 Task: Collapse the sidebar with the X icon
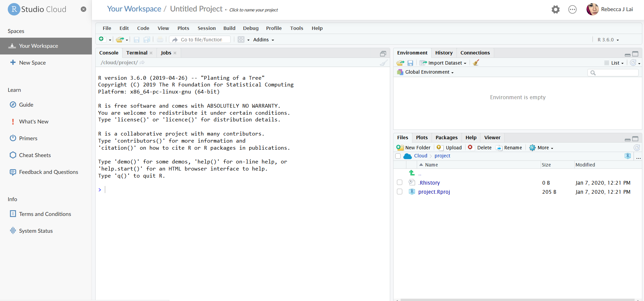pos(83,9)
